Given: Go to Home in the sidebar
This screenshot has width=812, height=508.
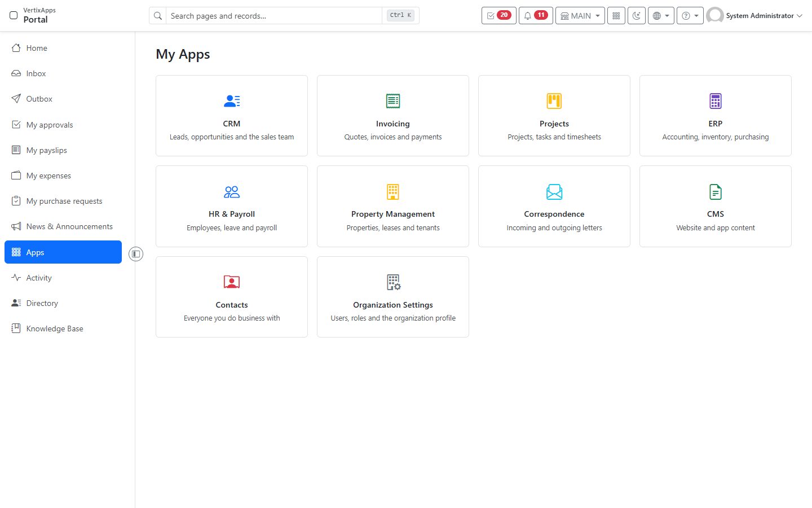Looking at the screenshot, I should pos(63,48).
